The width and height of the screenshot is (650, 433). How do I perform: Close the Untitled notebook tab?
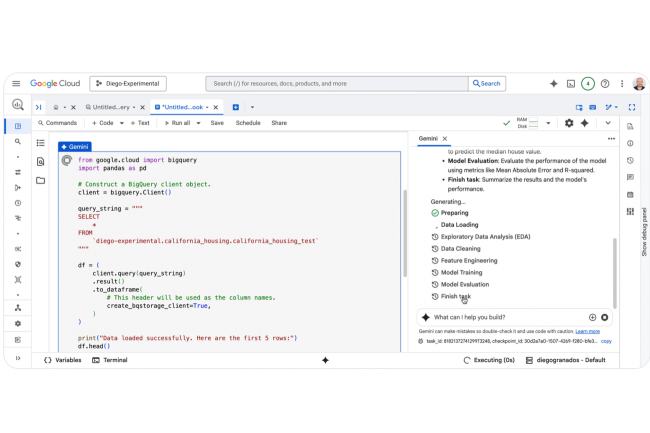click(x=216, y=107)
